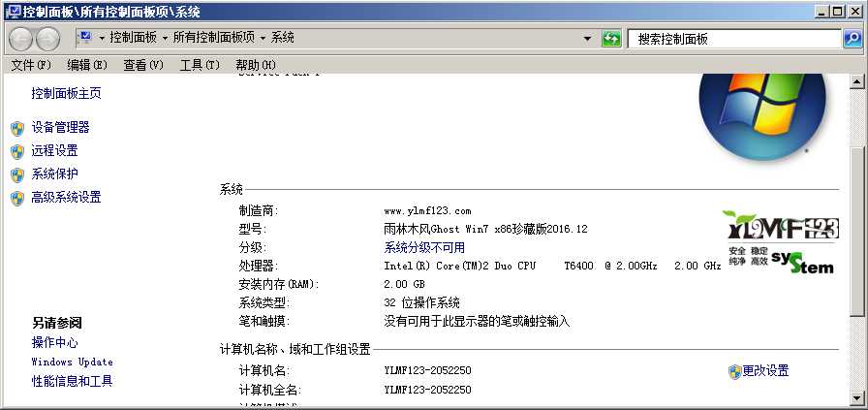868x410 pixels.
Task: Open the address bar history dropdown
Action: (x=587, y=39)
